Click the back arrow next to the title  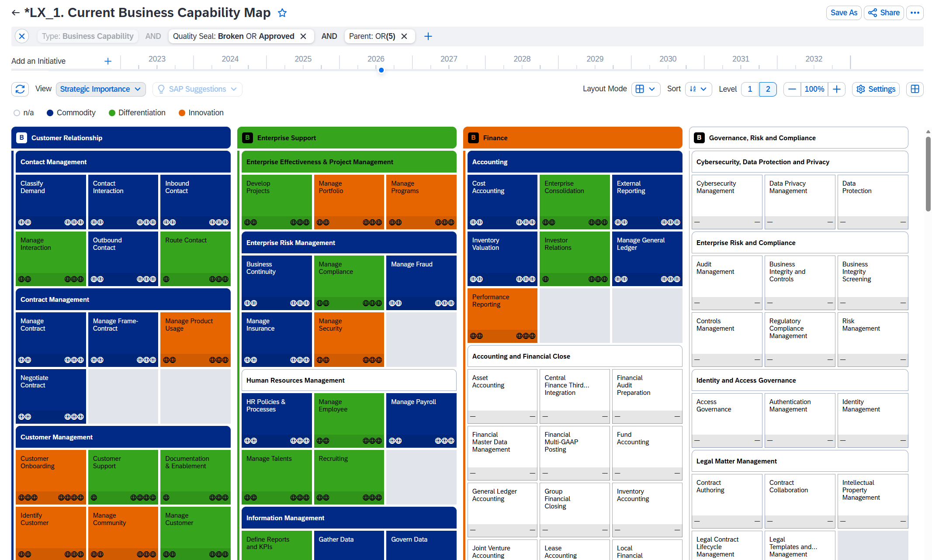[x=16, y=13]
